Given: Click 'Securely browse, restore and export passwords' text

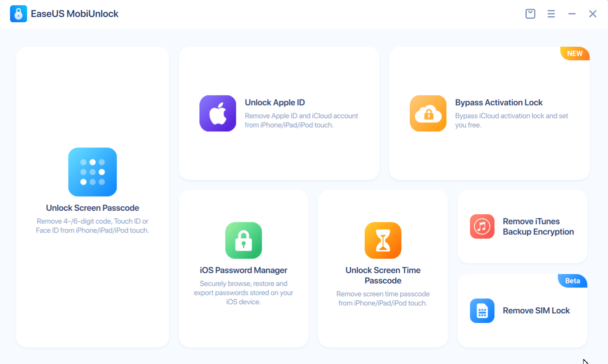Looking at the screenshot, I should point(244,292).
